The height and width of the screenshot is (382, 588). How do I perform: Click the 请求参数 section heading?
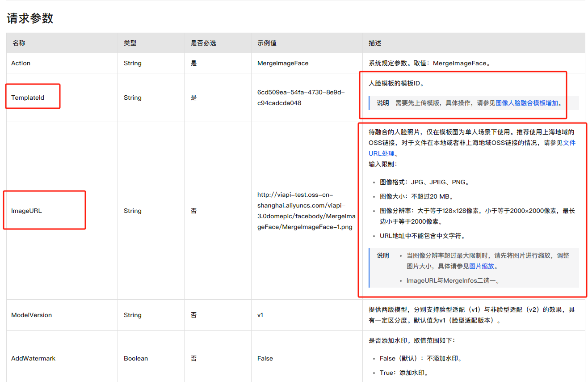point(30,18)
